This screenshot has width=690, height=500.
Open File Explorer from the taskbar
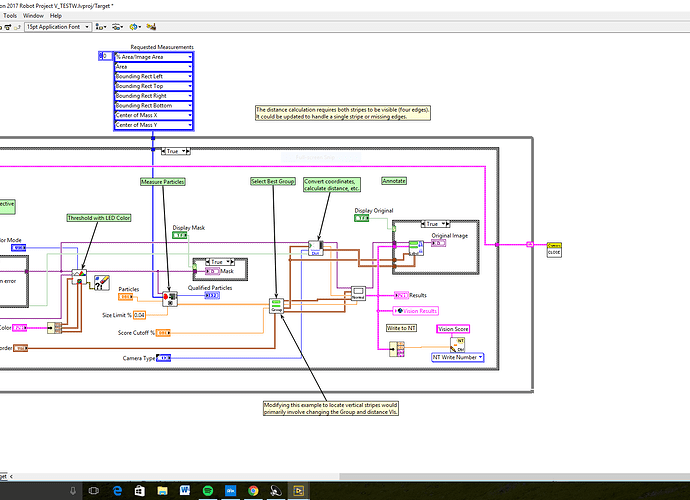coord(162,490)
